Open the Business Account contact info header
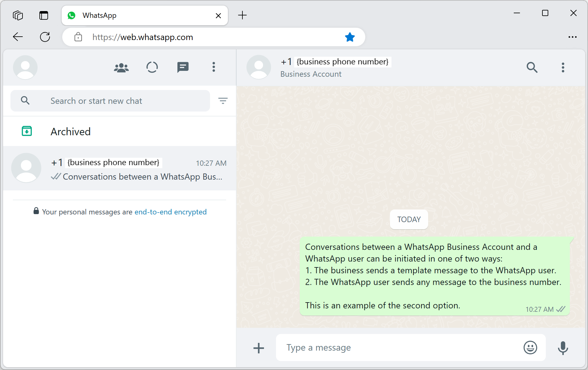 (334, 67)
